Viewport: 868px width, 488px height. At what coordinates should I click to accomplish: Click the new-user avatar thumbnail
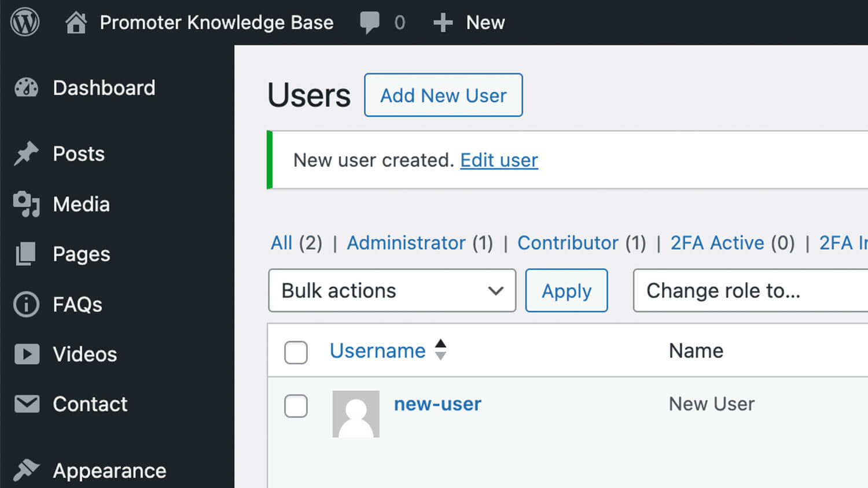tap(356, 414)
